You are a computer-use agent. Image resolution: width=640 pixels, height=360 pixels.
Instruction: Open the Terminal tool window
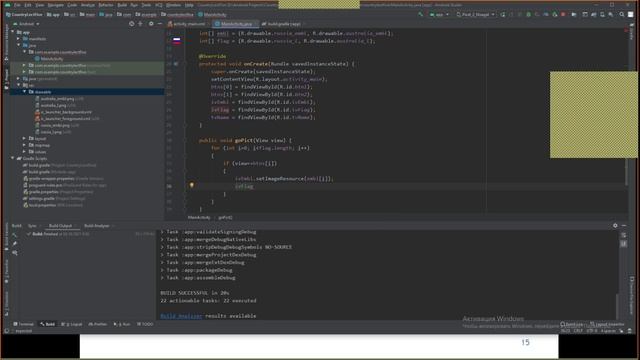point(24,324)
